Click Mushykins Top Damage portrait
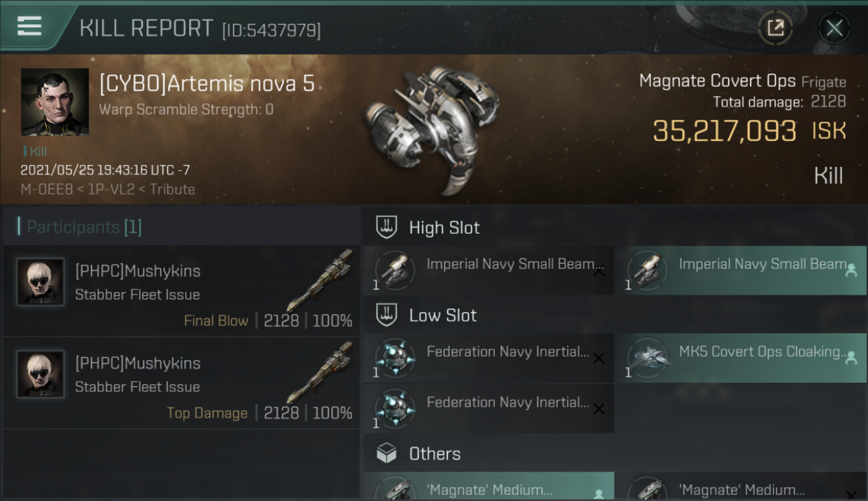868x501 pixels. pos(41,374)
